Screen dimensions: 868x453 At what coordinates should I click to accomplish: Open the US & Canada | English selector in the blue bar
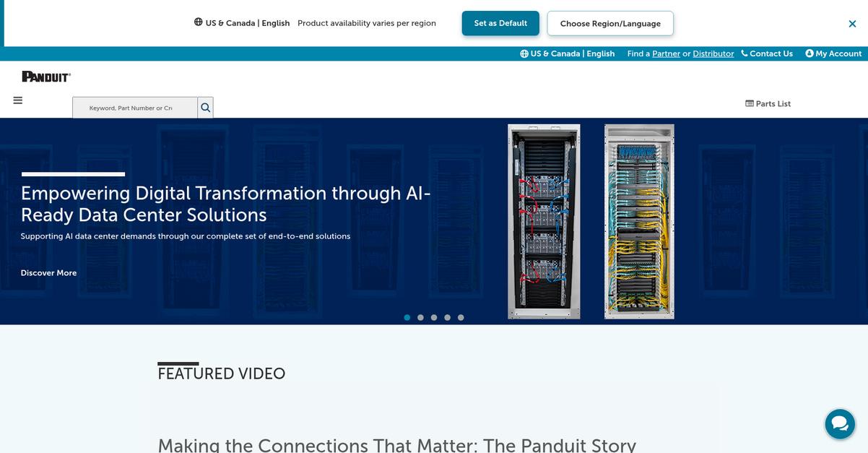568,53
